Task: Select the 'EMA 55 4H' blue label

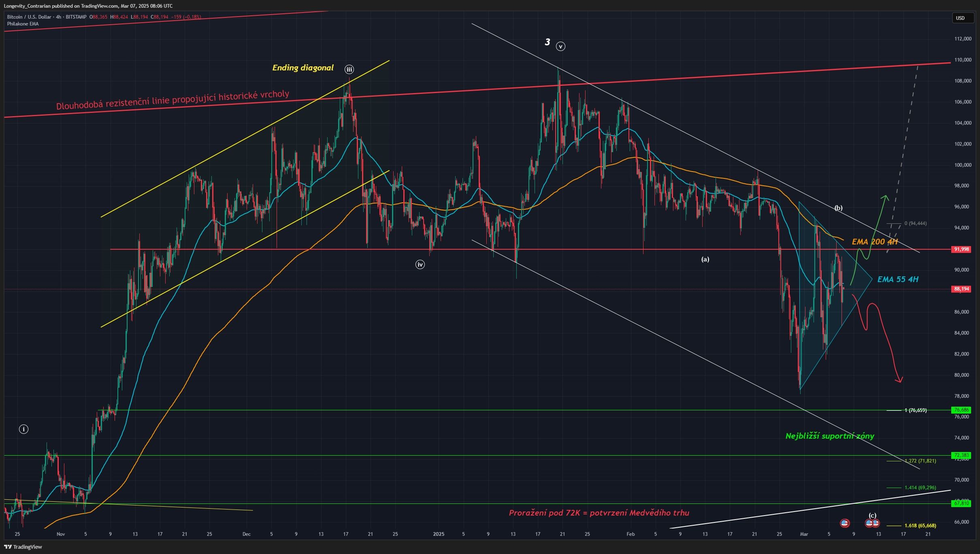Action: pyautogui.click(x=898, y=280)
